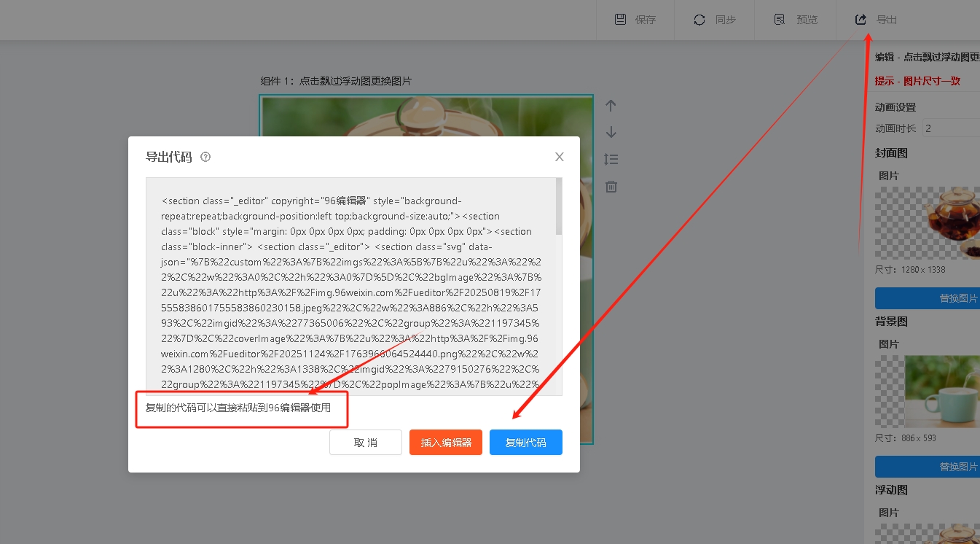Image resolution: width=980 pixels, height=544 pixels.
Task: Click the orange 插入编辑器 button
Action: (x=446, y=443)
